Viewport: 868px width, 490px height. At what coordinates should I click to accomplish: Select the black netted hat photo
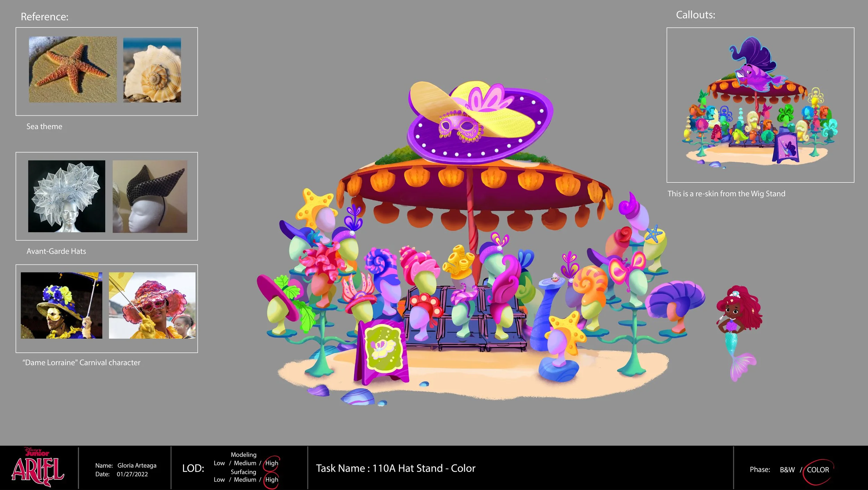click(x=150, y=196)
